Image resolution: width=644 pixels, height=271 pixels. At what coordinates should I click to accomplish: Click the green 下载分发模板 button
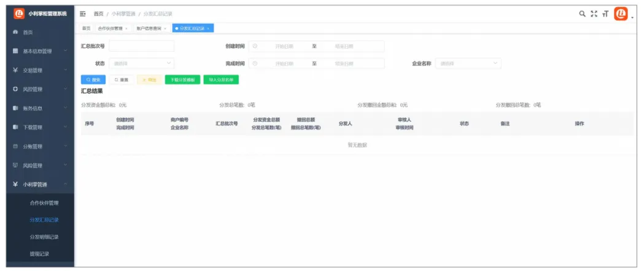182,79
